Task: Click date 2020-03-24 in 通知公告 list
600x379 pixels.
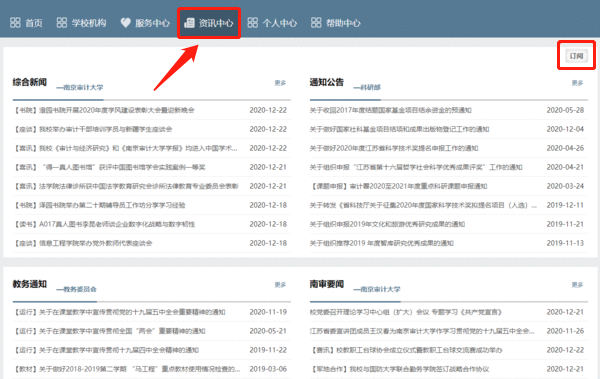Action: pyautogui.click(x=565, y=186)
